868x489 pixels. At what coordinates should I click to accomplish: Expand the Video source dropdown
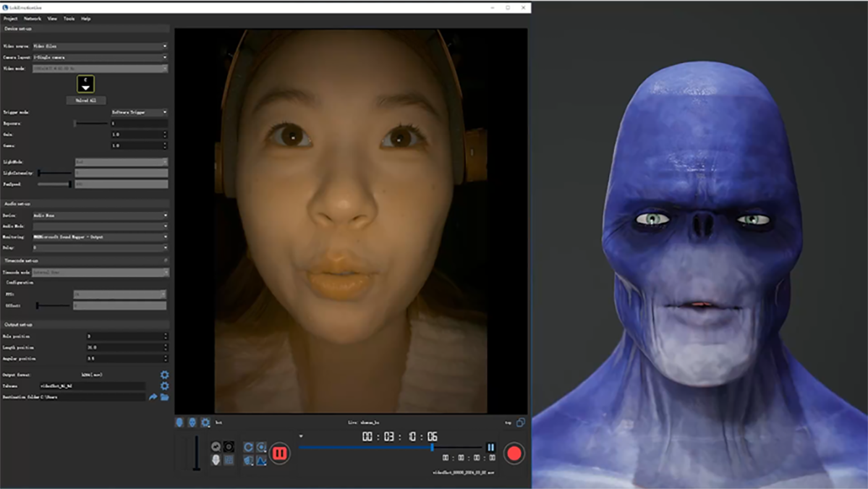pyautogui.click(x=100, y=46)
